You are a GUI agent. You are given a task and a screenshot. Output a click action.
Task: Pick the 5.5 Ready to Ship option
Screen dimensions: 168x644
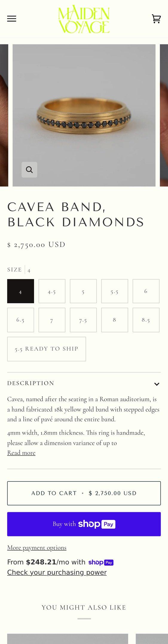tap(47, 349)
